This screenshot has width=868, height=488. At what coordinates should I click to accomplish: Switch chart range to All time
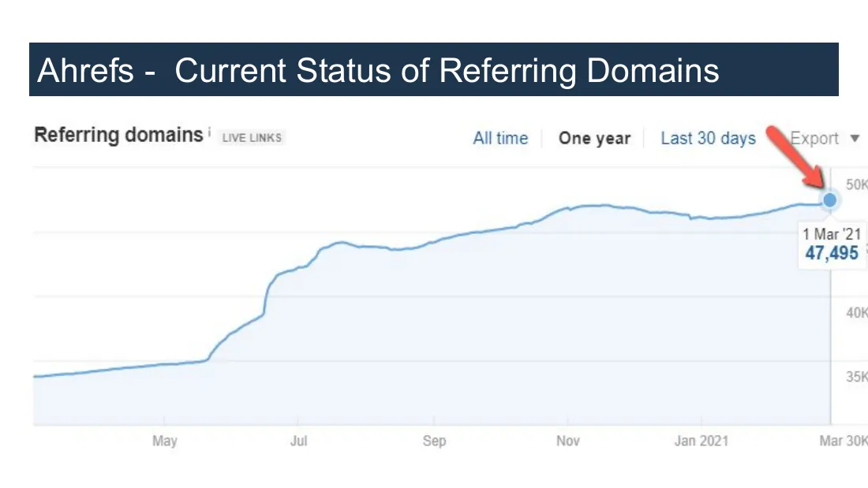(x=500, y=138)
